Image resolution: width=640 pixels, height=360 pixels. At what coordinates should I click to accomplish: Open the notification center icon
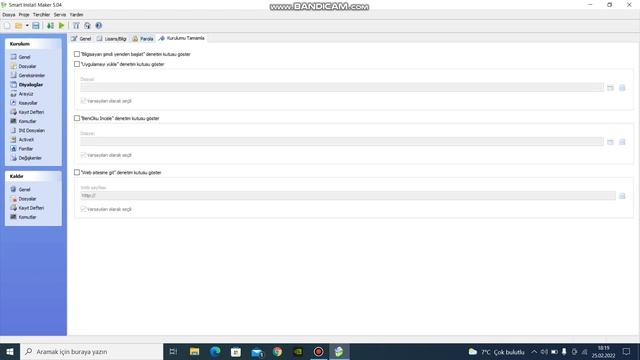(627, 351)
